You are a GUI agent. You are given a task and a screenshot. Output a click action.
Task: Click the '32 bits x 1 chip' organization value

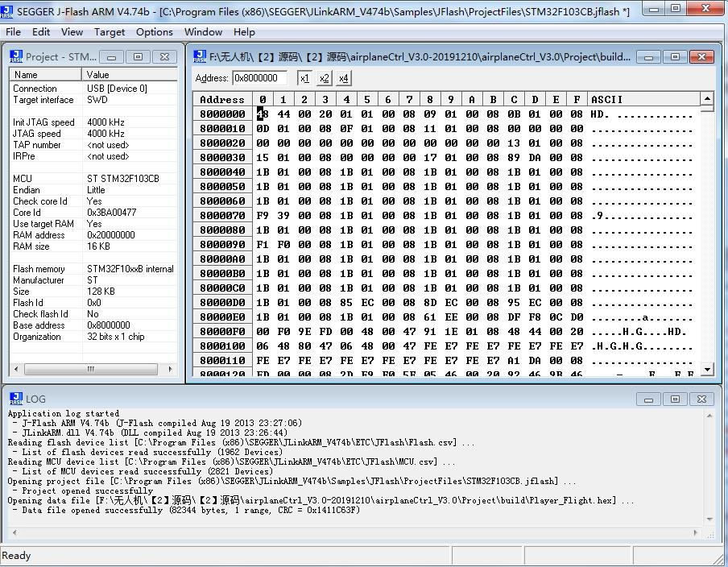116,336
